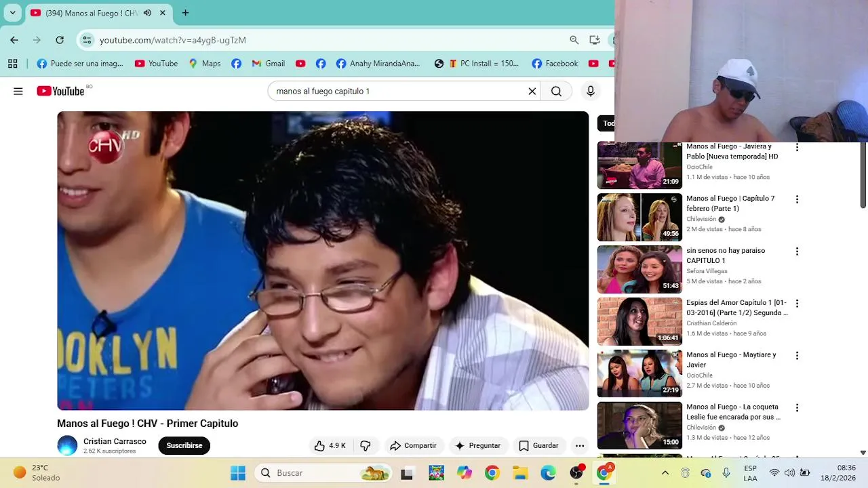Viewport: 868px width, 488px height.
Task: Play Manos al Fuego Javiera y Pablo thumbnail
Action: click(639, 165)
